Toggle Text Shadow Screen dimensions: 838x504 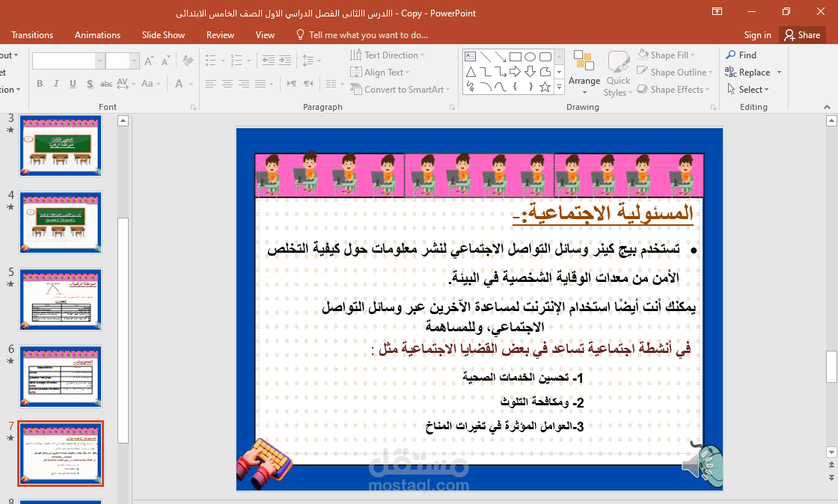(x=90, y=84)
